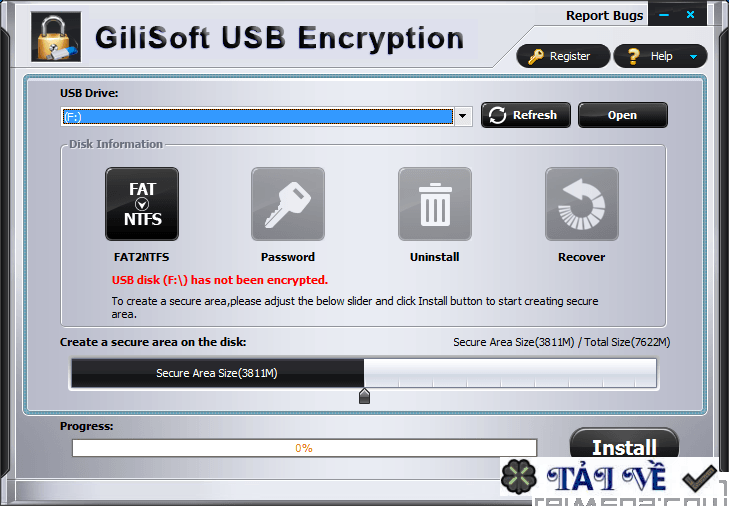This screenshot has width=729, height=506.
Task: Expand the USB Drive dropdown arrow
Action: [x=463, y=116]
